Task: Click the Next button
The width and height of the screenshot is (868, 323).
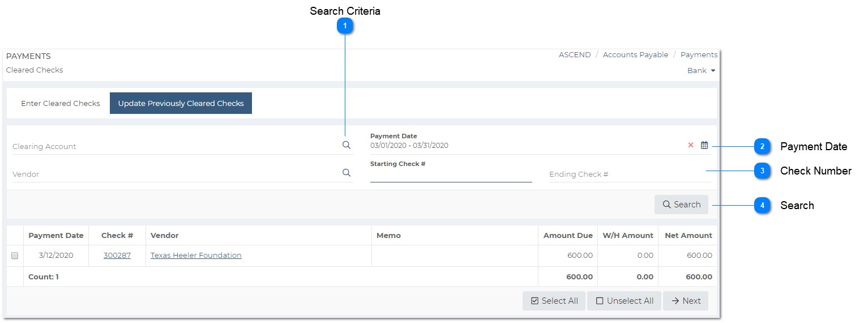Action: point(686,301)
